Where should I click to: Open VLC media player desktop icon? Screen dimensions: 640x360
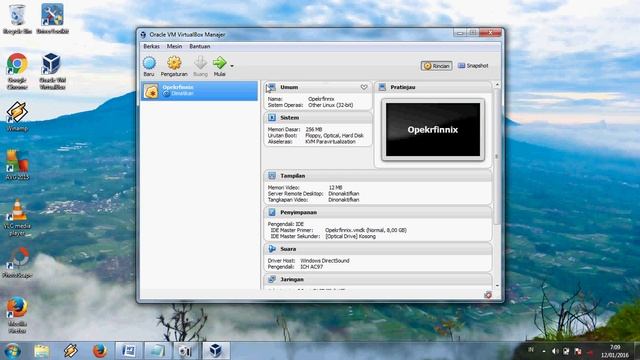(x=17, y=218)
